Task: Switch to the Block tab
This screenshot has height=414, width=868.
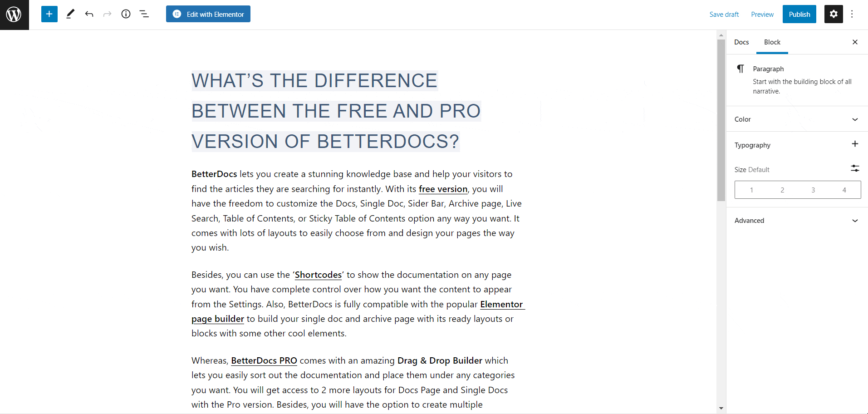Action: (772, 42)
